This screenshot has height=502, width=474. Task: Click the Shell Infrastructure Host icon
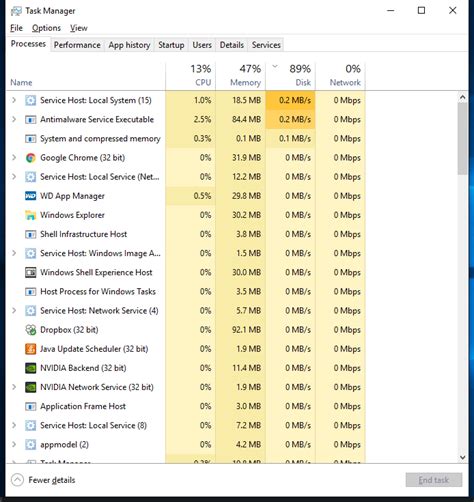tap(30, 234)
